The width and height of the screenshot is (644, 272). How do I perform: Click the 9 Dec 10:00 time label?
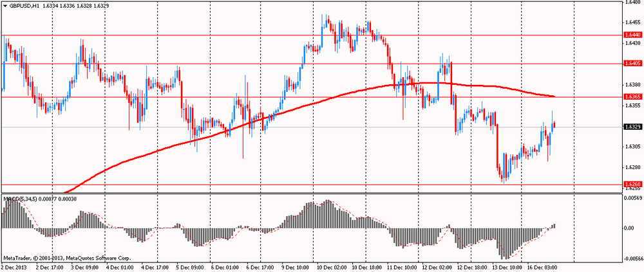(x=296, y=267)
